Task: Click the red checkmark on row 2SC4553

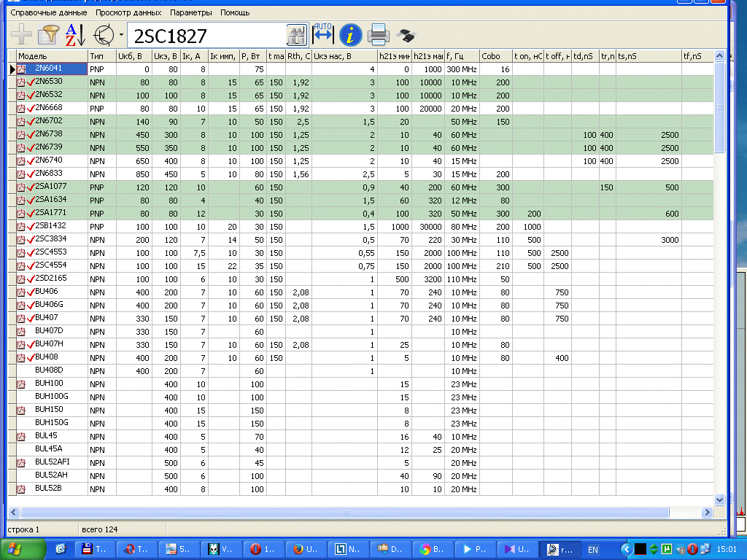Action: coord(31,253)
